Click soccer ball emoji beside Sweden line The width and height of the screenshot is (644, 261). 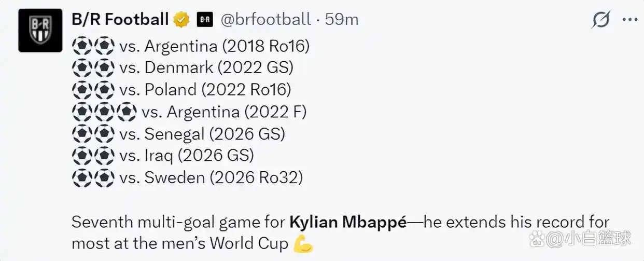93,178
